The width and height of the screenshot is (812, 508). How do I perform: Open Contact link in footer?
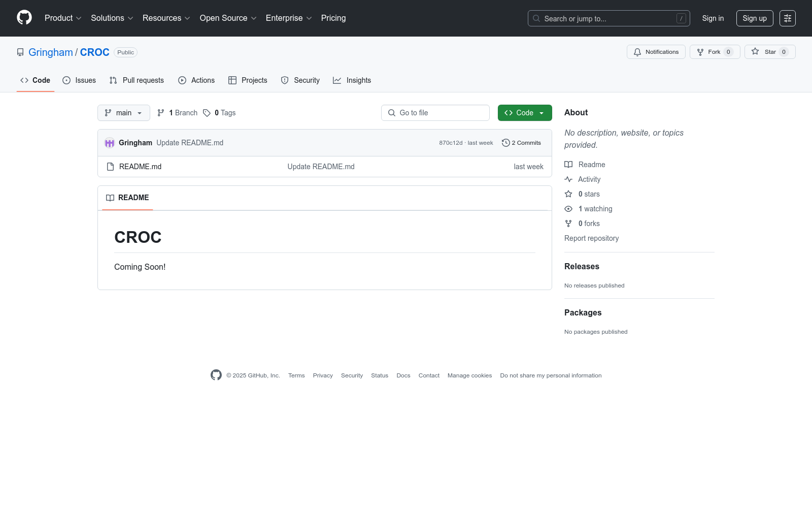429,375
